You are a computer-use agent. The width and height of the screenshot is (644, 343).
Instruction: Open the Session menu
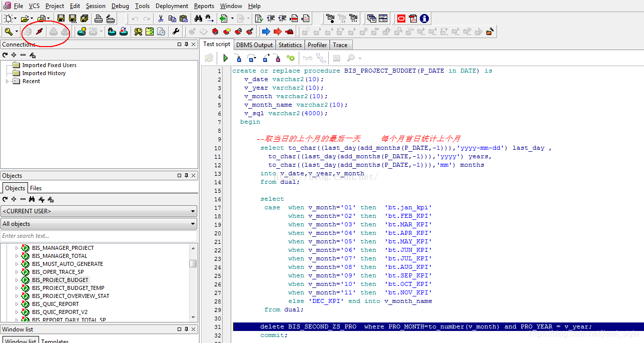point(96,6)
